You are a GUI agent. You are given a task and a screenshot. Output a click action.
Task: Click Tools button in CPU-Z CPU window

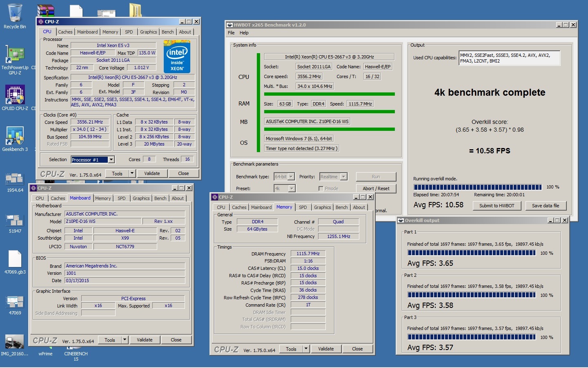coord(117,173)
